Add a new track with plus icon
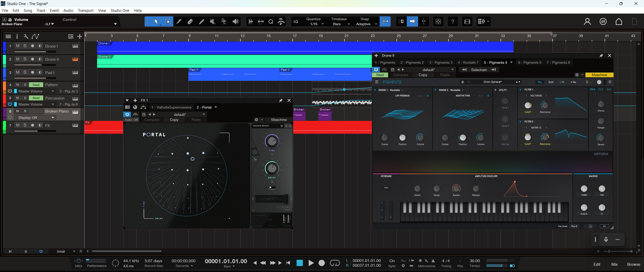 [79, 37]
